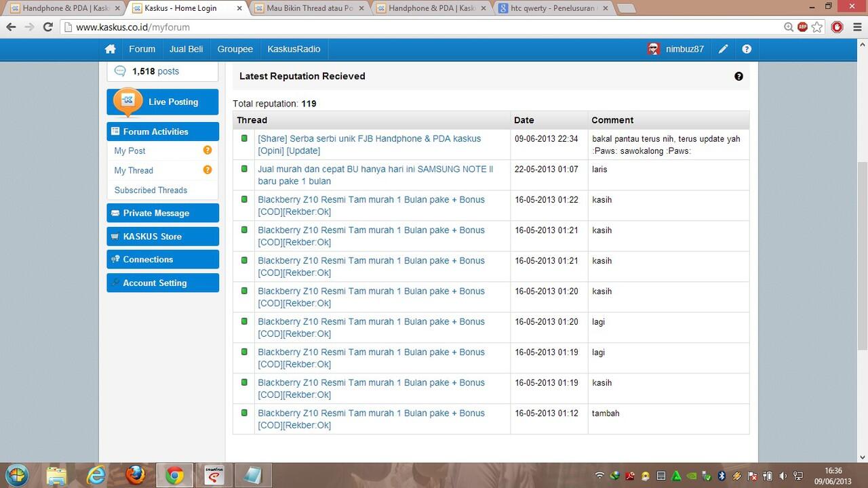Image resolution: width=868 pixels, height=488 pixels.
Task: Open the Groupee menu item
Action: pos(235,49)
